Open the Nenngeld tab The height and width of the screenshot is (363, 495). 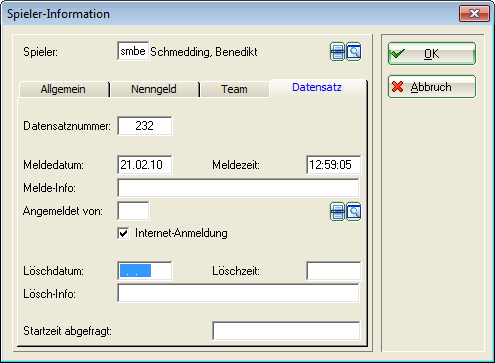pyautogui.click(x=154, y=89)
